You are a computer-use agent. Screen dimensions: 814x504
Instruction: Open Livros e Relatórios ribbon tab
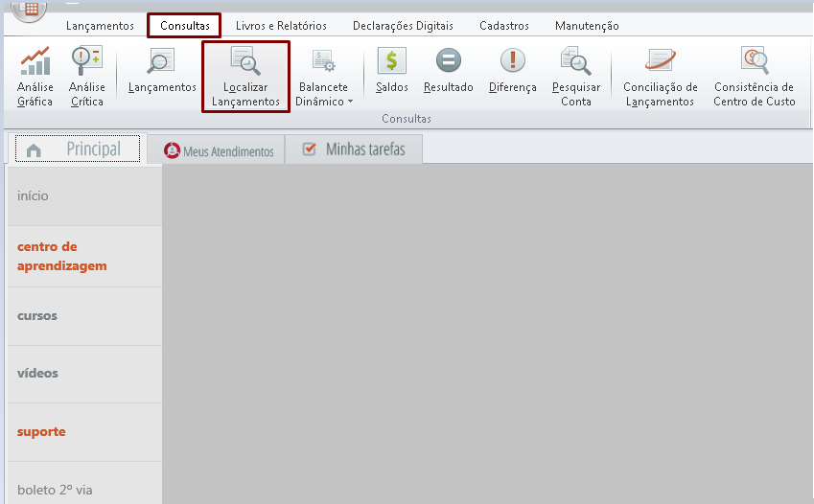coord(281,26)
